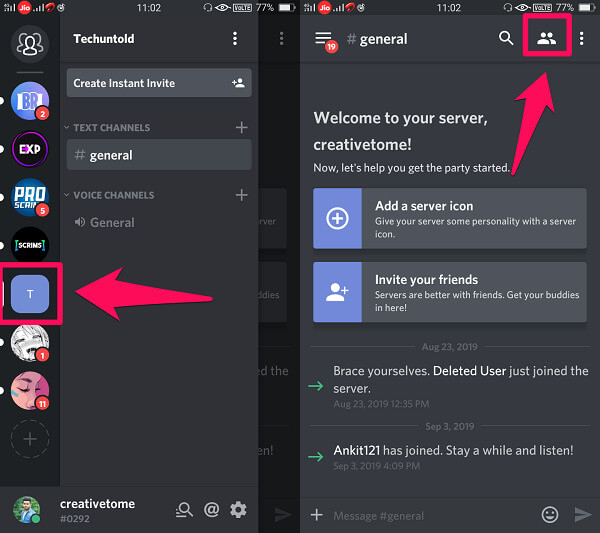Collapse the TEXT CHANNELS category
600x533 pixels.
(x=67, y=127)
